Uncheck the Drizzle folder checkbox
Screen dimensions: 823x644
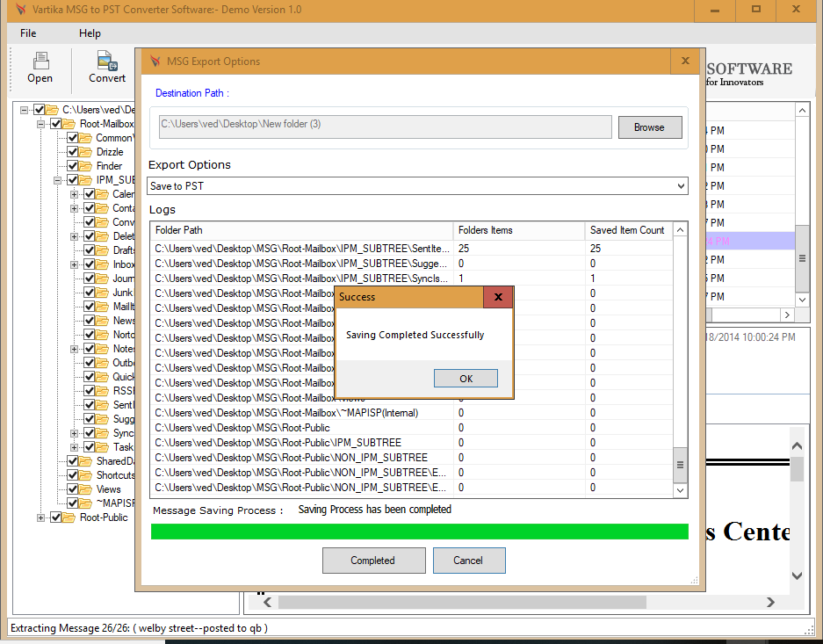tap(72, 152)
